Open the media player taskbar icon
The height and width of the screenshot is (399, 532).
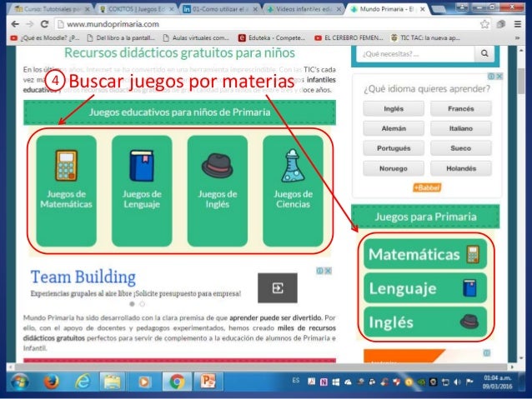coord(144,382)
